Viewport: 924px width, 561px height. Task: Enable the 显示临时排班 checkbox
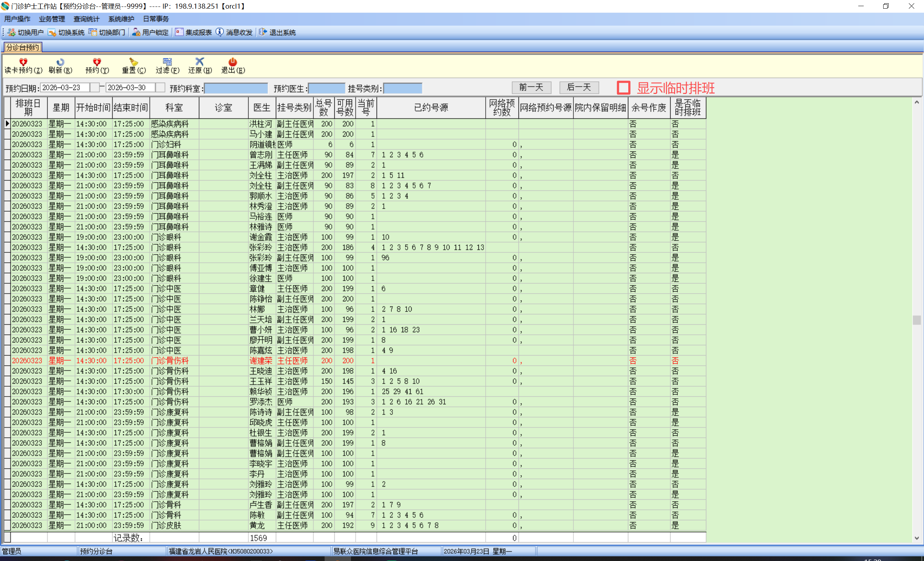623,88
